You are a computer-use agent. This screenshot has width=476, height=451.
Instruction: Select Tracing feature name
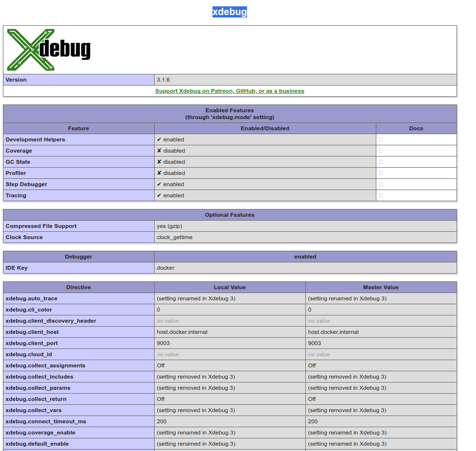tap(16, 195)
